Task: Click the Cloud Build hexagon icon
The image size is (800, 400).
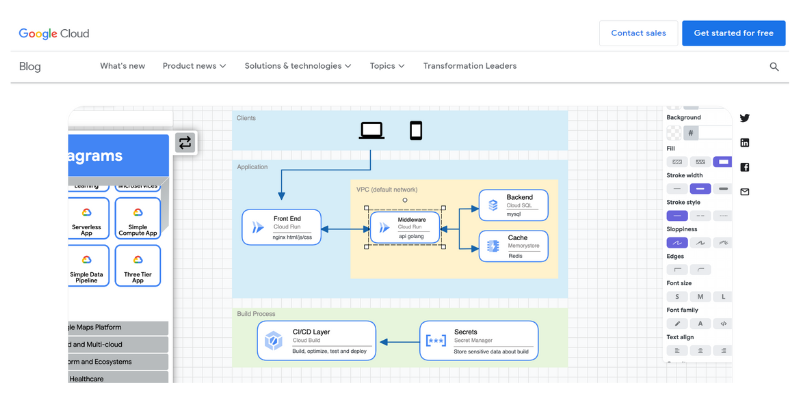Action: point(274,340)
